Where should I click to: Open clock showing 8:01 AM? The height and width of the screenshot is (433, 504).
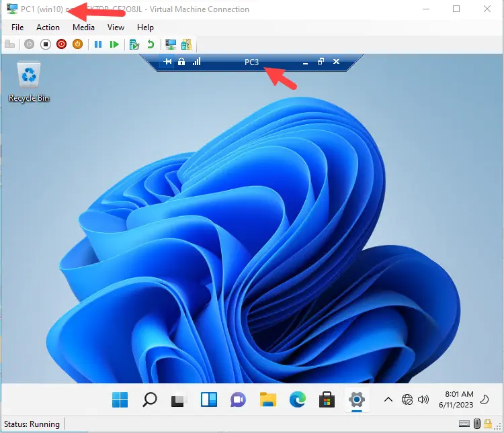pos(456,399)
